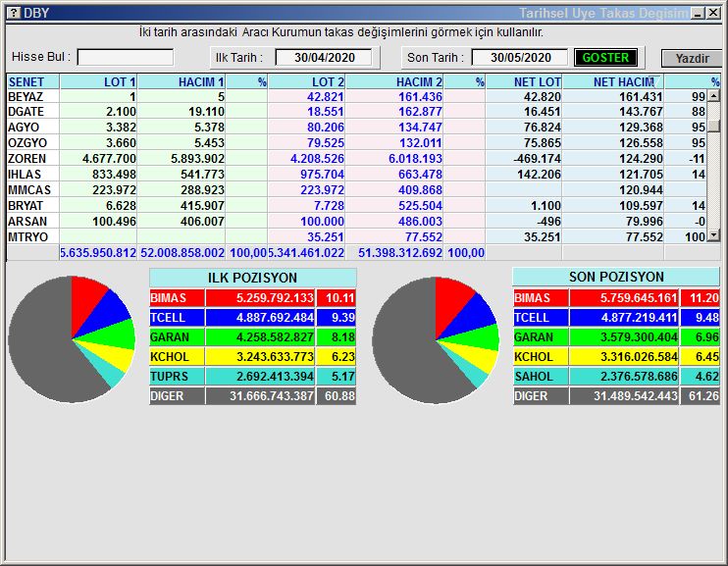Close the DBY window
The height and width of the screenshot is (566, 728).
coord(713,13)
